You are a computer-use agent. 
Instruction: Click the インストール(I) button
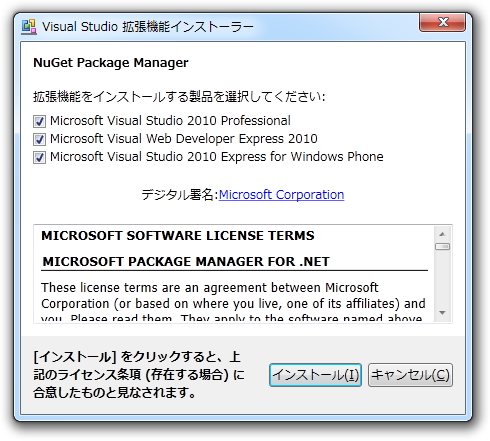point(315,375)
